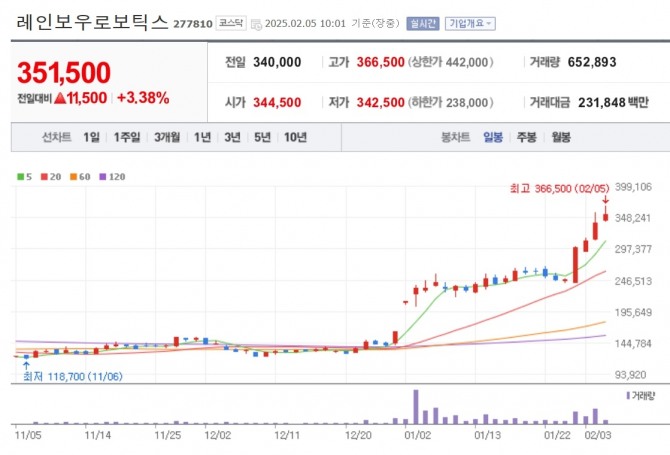This screenshot has height=455, width=670.
Task: Click the 전일 value 340,000
Action: pyautogui.click(x=277, y=62)
